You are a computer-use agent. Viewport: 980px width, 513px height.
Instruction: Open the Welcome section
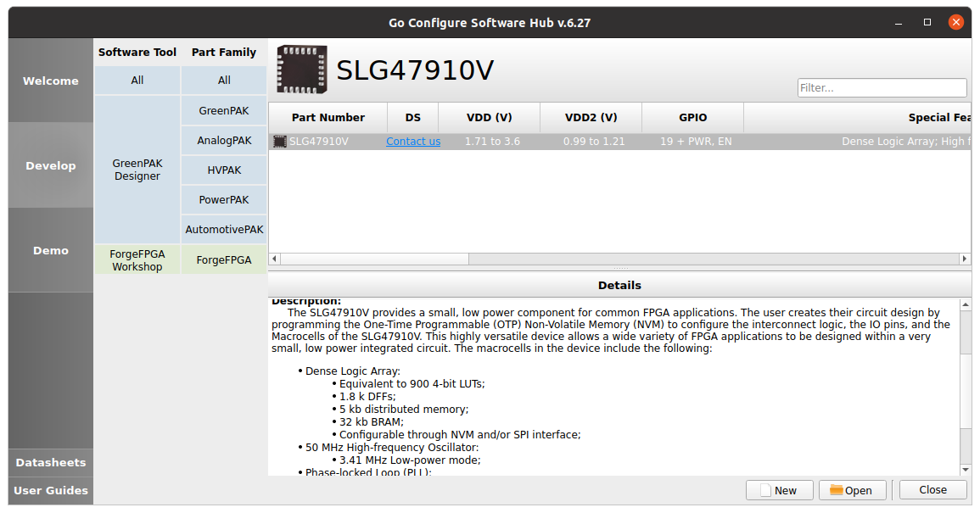51,81
